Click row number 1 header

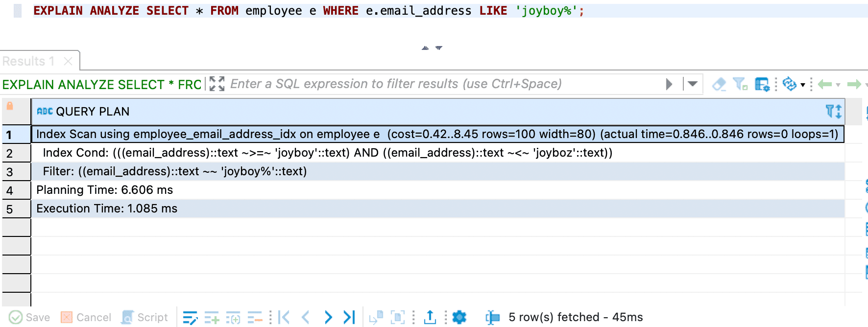[x=16, y=135]
